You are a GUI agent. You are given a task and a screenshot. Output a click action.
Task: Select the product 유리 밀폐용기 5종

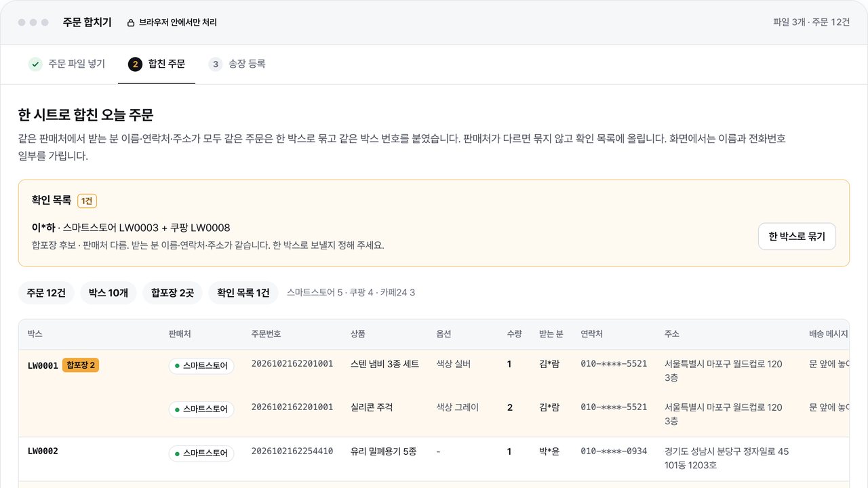click(384, 451)
